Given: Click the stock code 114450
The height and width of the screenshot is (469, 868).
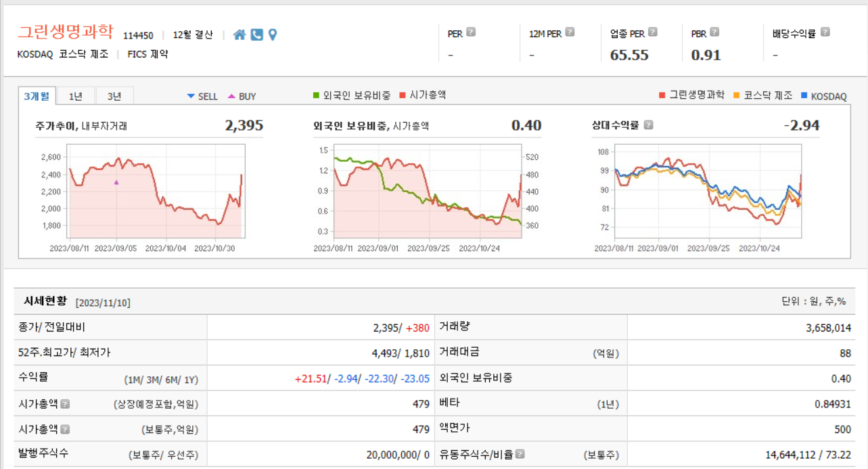Looking at the screenshot, I should [138, 35].
